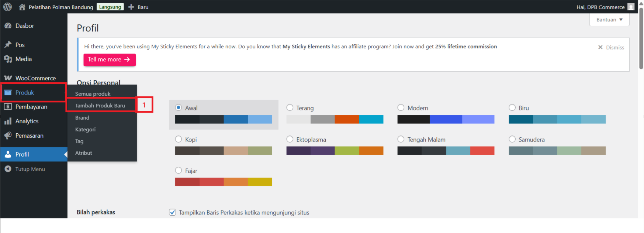
Task: Click the Pembayaran dollar icon
Action: [8, 107]
